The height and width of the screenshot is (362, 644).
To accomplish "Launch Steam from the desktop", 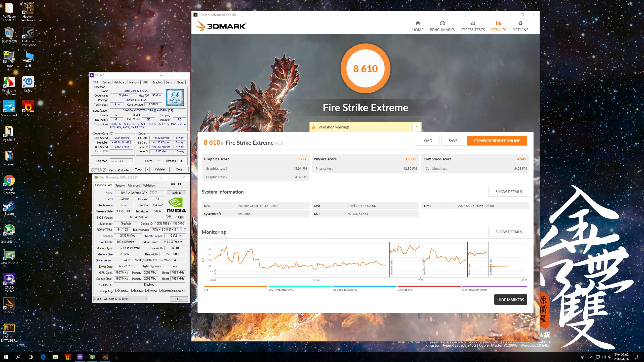I will [9, 208].
